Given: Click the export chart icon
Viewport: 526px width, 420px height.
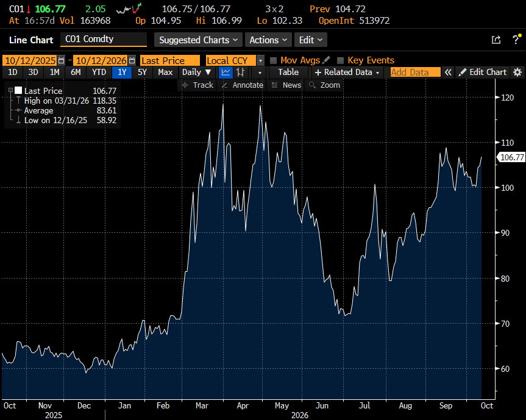Looking at the screenshot, I should pos(496,40).
